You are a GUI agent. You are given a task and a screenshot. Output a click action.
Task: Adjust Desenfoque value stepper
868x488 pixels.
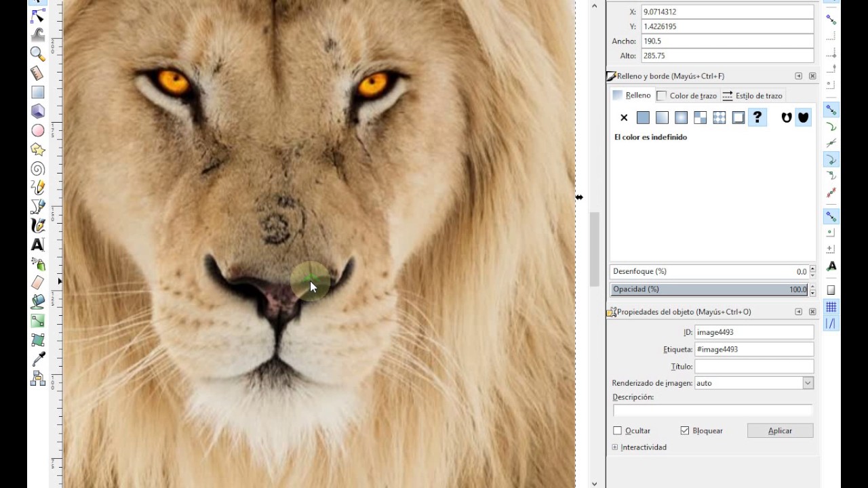[811, 271]
